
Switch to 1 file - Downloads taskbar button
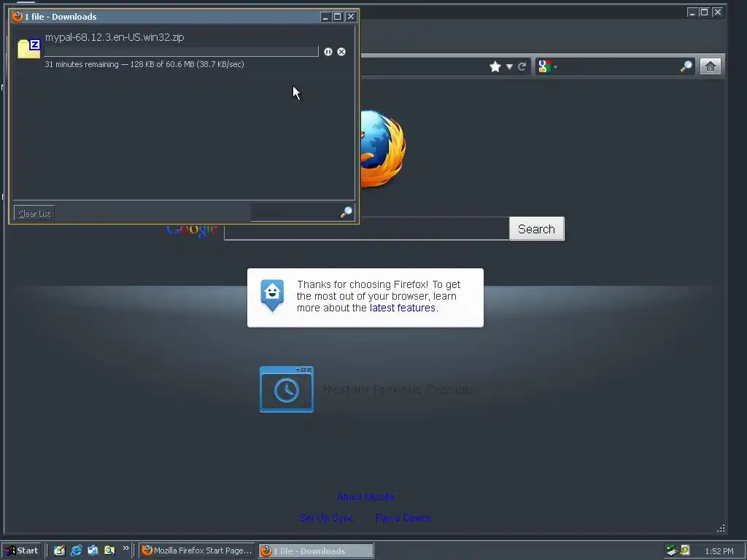pyautogui.click(x=316, y=551)
